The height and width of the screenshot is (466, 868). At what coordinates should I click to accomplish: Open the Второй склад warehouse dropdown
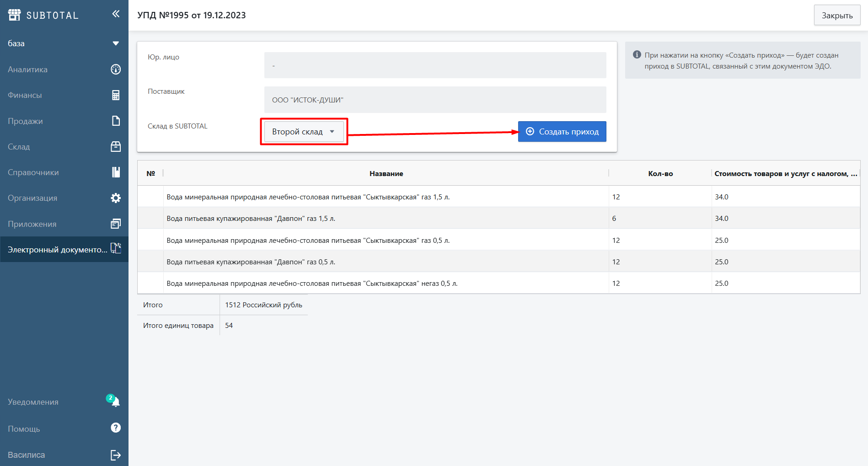pyautogui.click(x=304, y=132)
